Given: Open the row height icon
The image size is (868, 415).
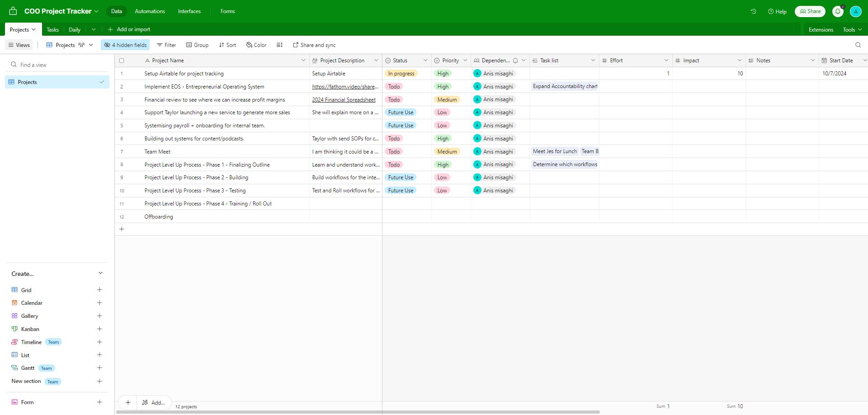Looking at the screenshot, I should (279, 45).
